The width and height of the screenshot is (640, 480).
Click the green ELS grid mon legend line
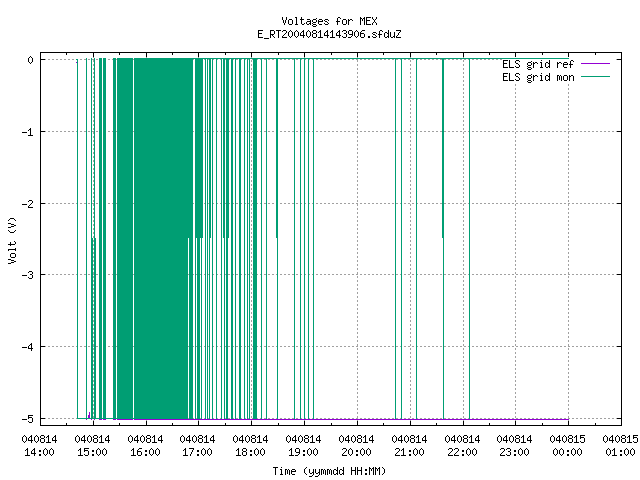[x=596, y=77]
